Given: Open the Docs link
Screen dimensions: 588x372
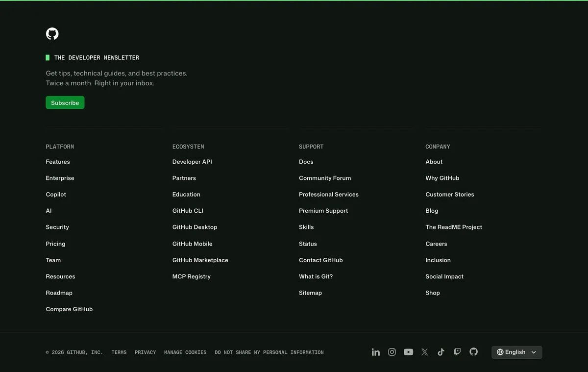Looking at the screenshot, I should click(x=306, y=162).
